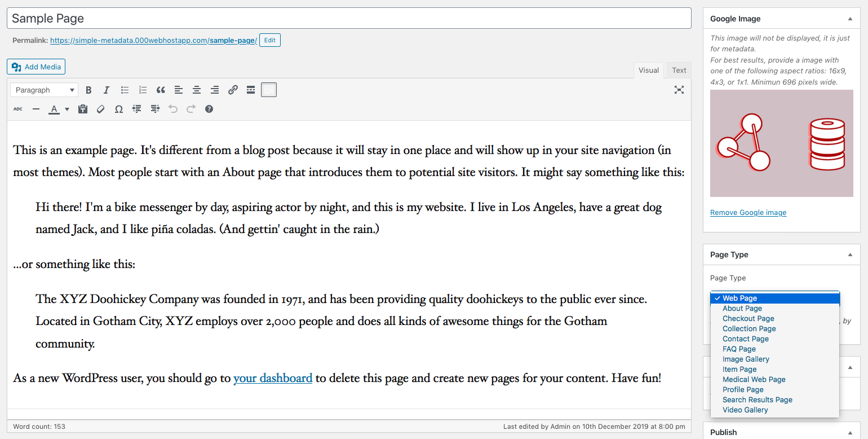Click into the Sample Page title field
The width and height of the screenshot is (868, 439).
pyautogui.click(x=349, y=18)
